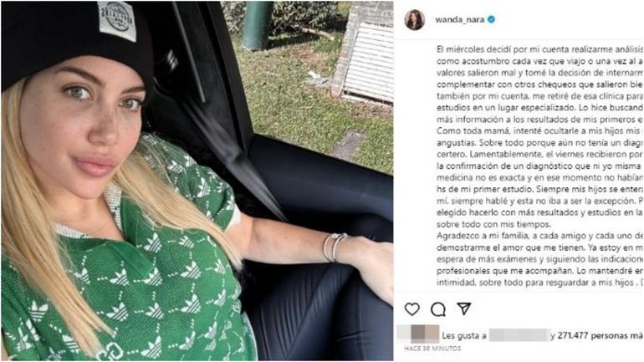Click the blurred liker avatars thumbnail
The height and width of the screenshot is (362, 644).
coord(418,334)
